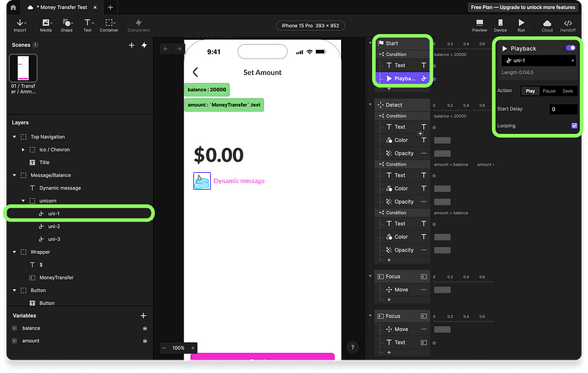Go forward with right arrow in canvas

[179, 49]
